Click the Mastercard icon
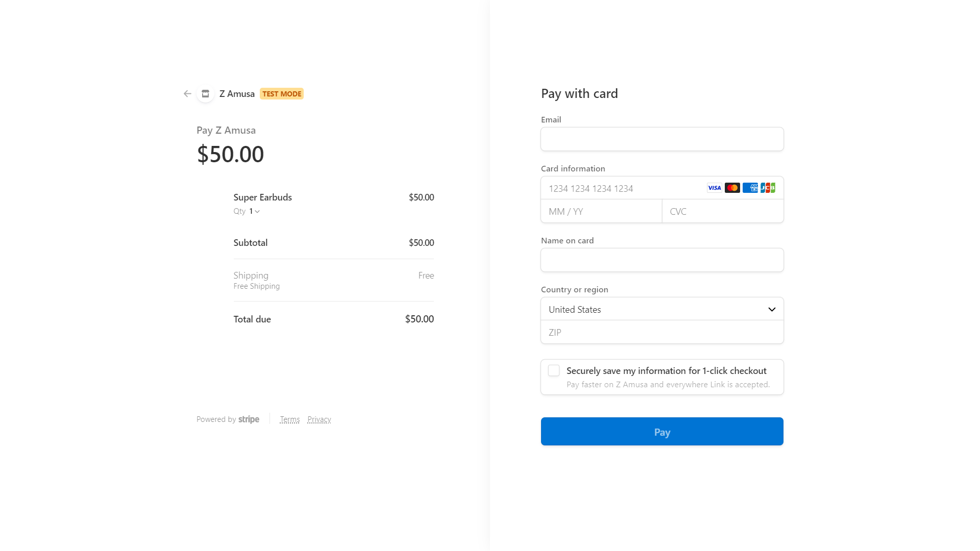The height and width of the screenshot is (551, 980). coord(732,188)
